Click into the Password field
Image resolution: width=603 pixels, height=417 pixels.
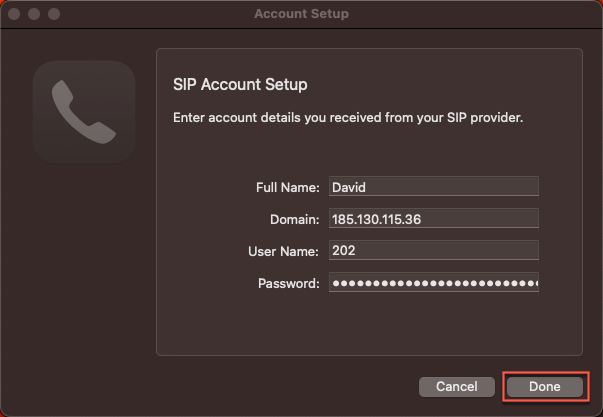432,282
